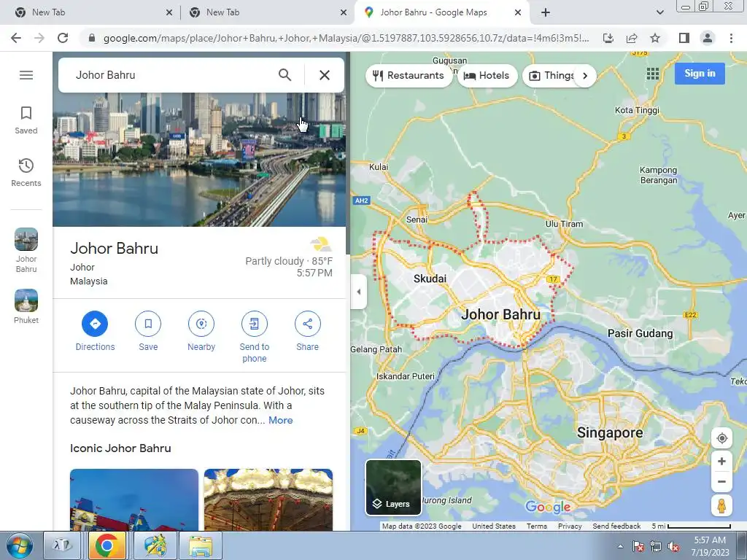
Task: Send Johor Bahru to phone
Action: point(255,337)
